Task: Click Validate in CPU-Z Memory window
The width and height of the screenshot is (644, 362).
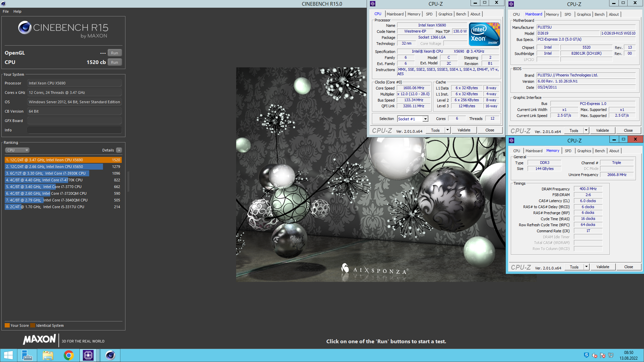Action: coord(603,267)
